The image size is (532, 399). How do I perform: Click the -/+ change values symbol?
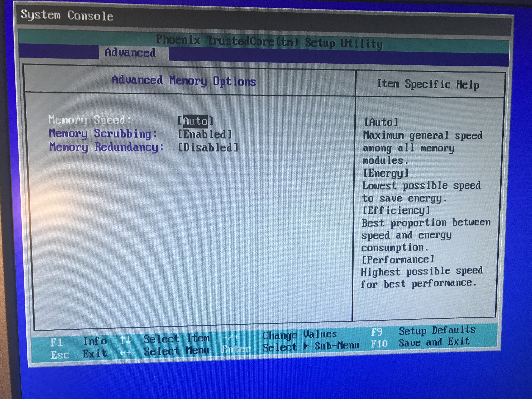[x=230, y=337]
